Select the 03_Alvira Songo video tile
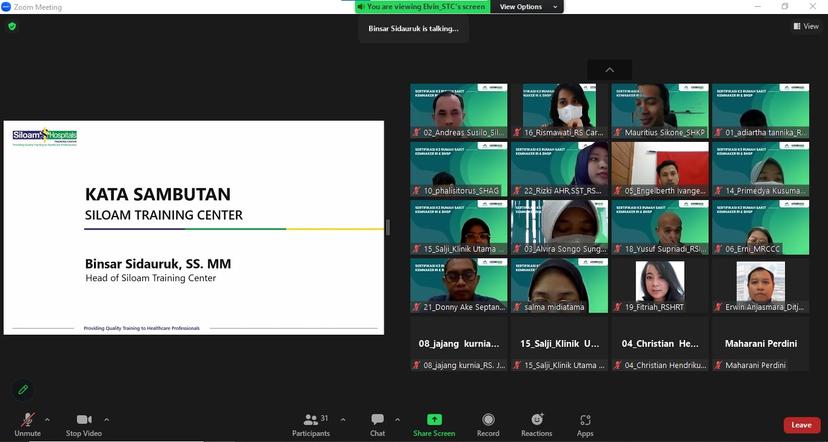This screenshot has height=442, width=828. 559,227
